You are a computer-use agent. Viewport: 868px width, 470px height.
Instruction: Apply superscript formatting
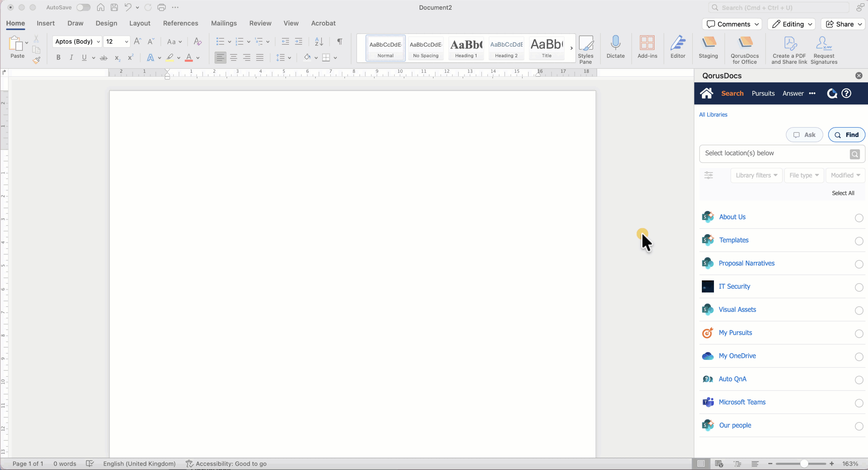click(131, 57)
